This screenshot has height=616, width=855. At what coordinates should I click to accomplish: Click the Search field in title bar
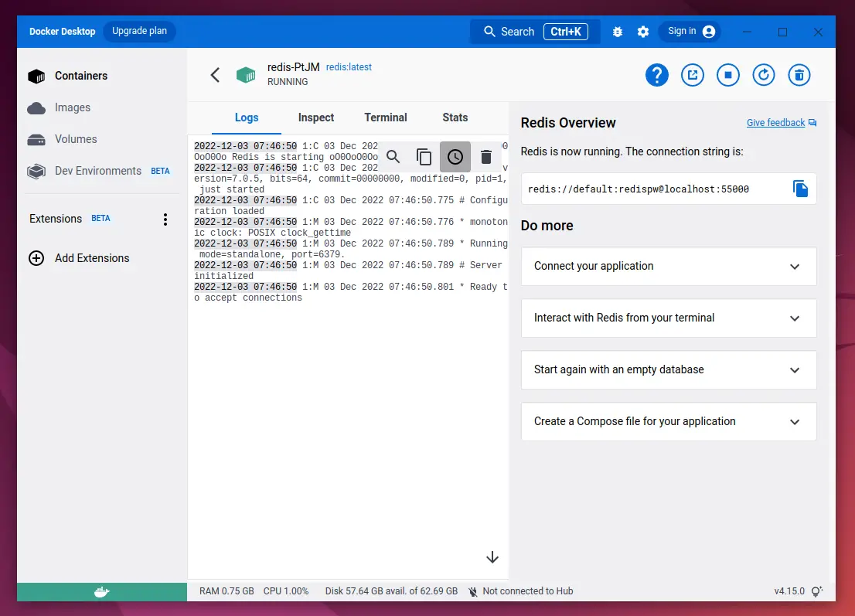pyautogui.click(x=535, y=32)
